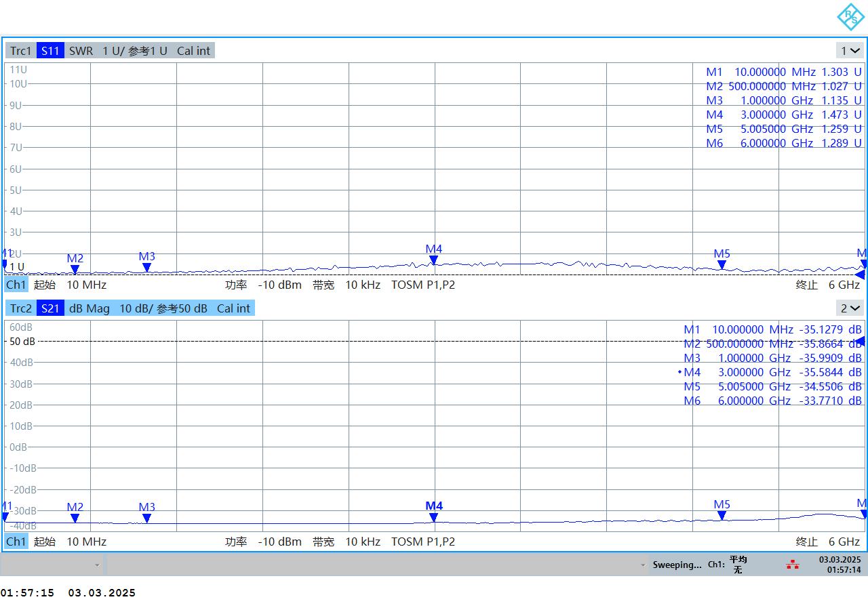Image resolution: width=868 pixels, height=610 pixels.
Task: Select marker M3 triangle on the S21 trace
Action: [146, 518]
